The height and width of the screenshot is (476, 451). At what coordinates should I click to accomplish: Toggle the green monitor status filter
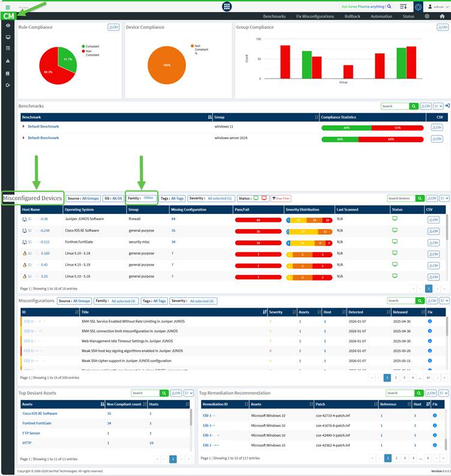[x=256, y=198]
